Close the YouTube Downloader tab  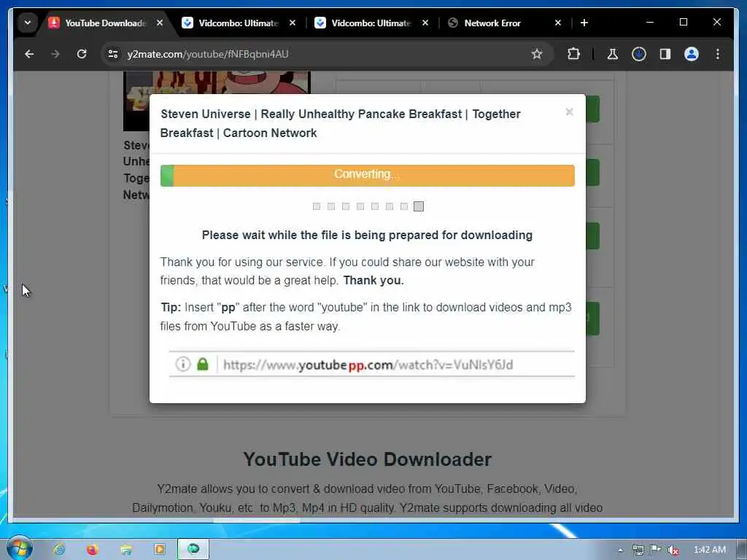[160, 23]
